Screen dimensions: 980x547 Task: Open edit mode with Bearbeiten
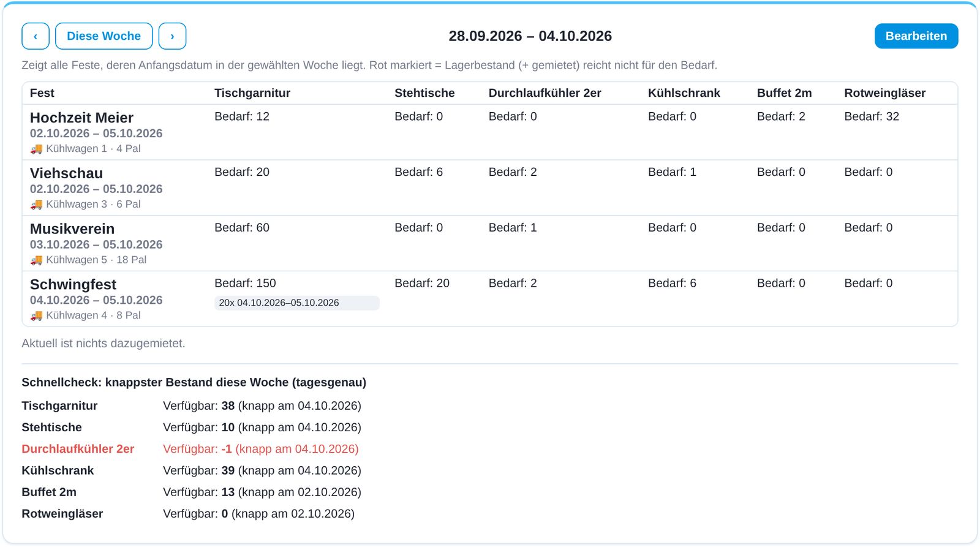(x=916, y=36)
